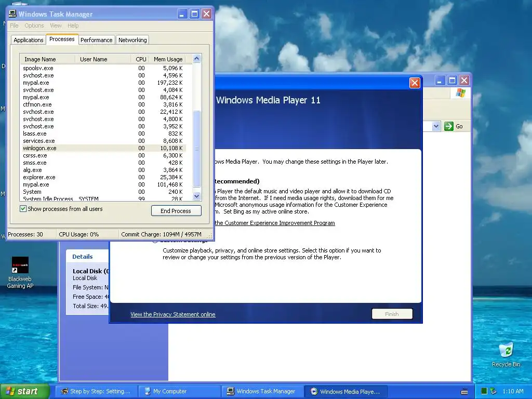The image size is (532, 399).
Task: Open the address bar dropdown in My Computer
Action: tap(436, 126)
